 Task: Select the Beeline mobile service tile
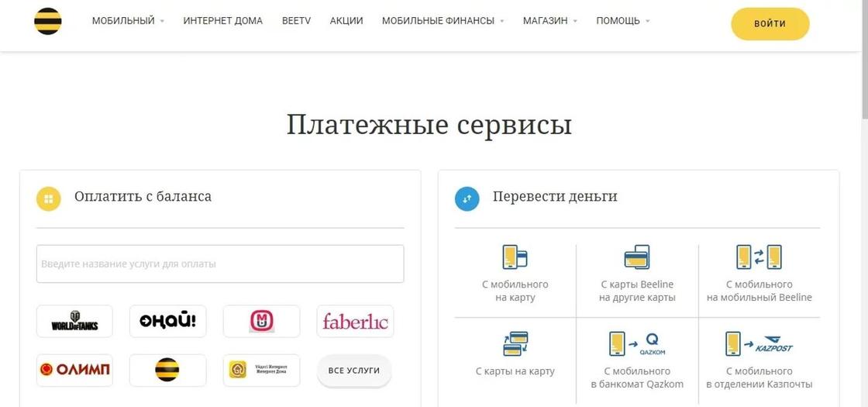coord(167,370)
